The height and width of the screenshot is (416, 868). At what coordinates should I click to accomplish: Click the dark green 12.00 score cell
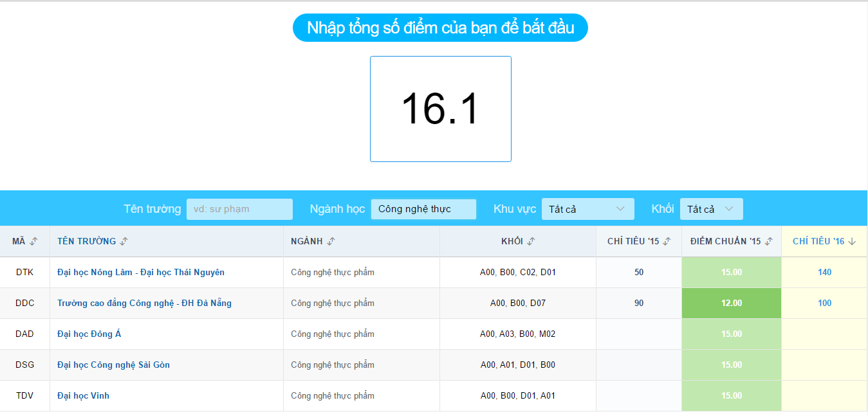732,303
